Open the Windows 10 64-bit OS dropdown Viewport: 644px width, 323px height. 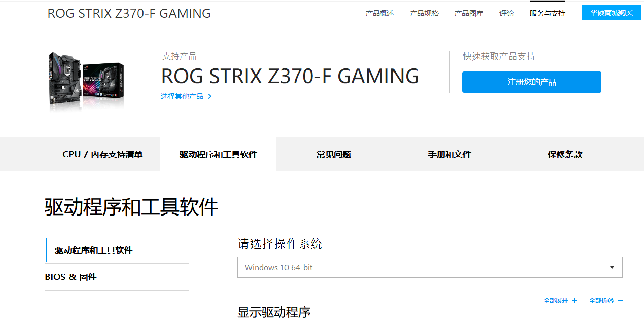point(430,267)
